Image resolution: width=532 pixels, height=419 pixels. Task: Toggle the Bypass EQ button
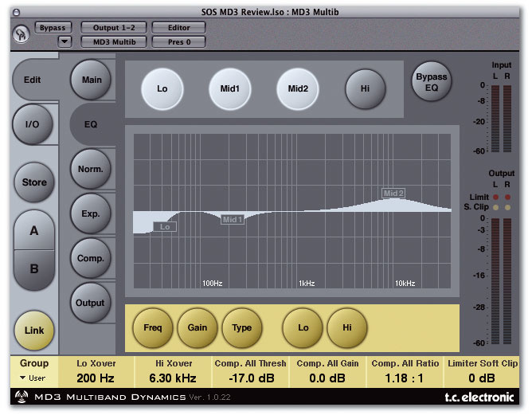[431, 82]
